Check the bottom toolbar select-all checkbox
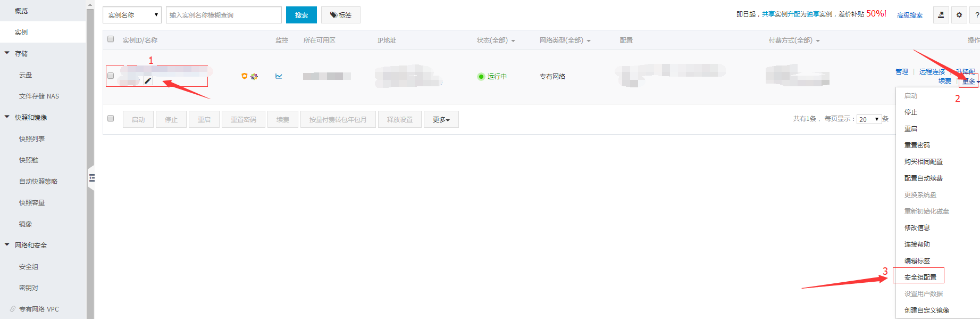Image resolution: width=980 pixels, height=319 pixels. tap(111, 118)
